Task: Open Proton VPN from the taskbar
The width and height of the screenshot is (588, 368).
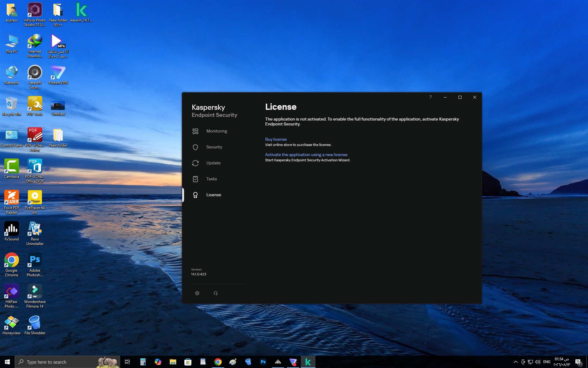Action: point(293,362)
